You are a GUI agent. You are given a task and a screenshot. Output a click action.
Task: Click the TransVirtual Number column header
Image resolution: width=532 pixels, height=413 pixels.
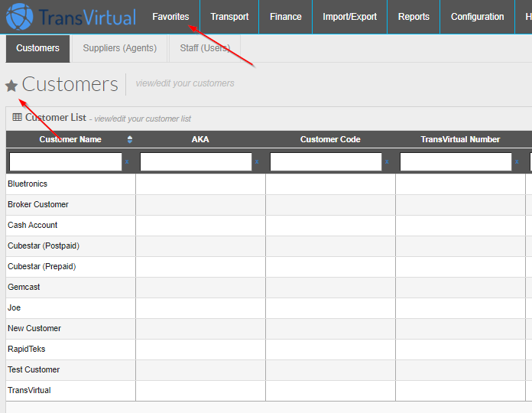tap(460, 139)
